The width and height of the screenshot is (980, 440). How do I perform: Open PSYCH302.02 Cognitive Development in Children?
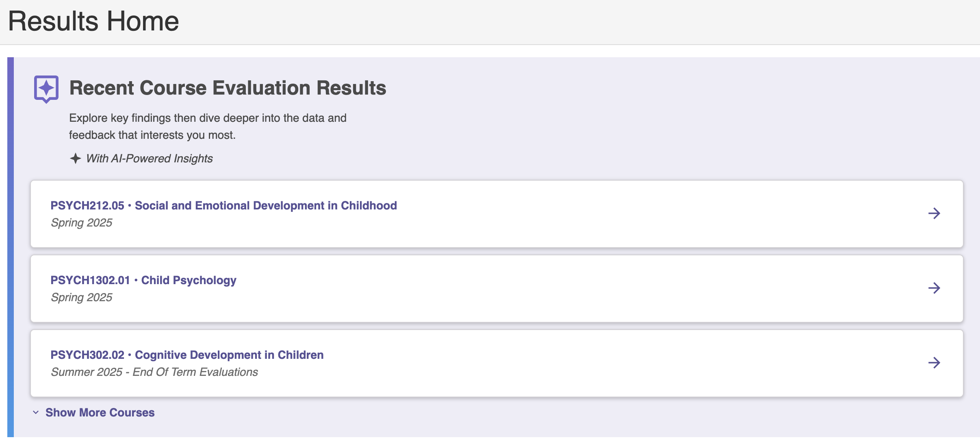pos(187,355)
